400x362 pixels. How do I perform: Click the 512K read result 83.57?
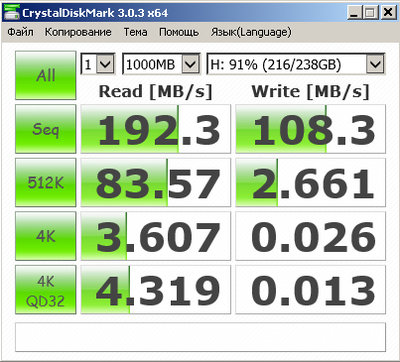pos(156,182)
